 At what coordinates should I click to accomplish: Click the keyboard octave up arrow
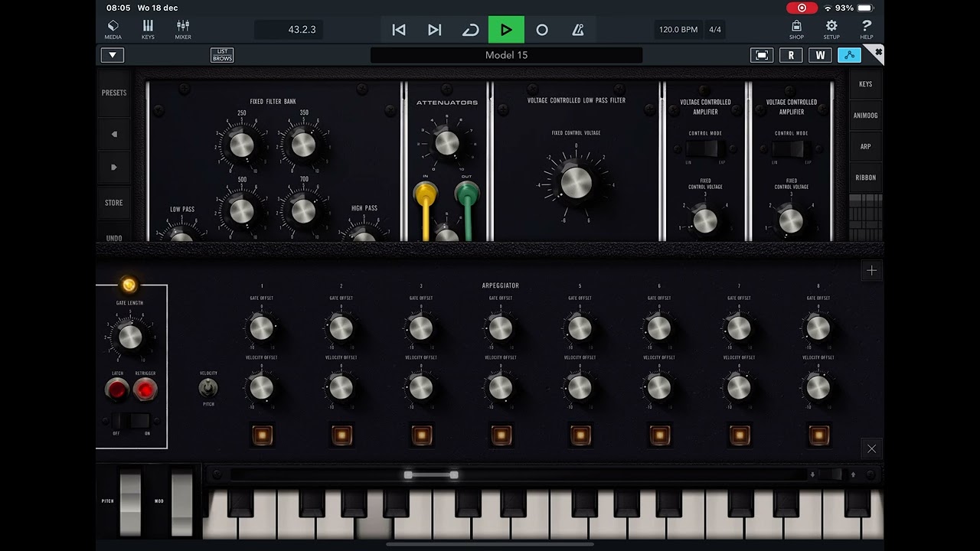click(854, 474)
